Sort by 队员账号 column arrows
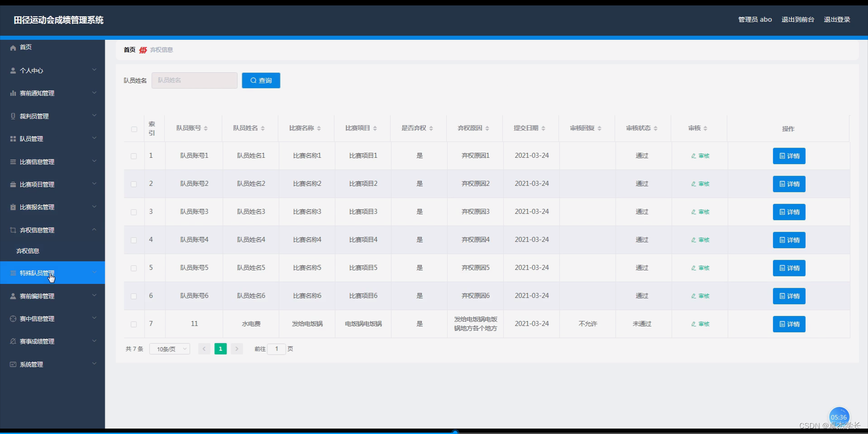Screen dimensions: 868x434 (206, 128)
